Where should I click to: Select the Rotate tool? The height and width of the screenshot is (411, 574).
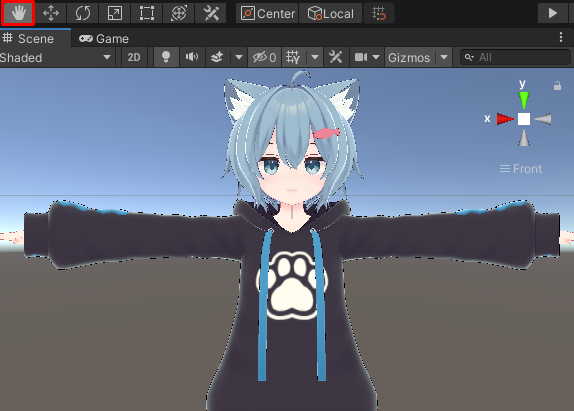coord(83,14)
